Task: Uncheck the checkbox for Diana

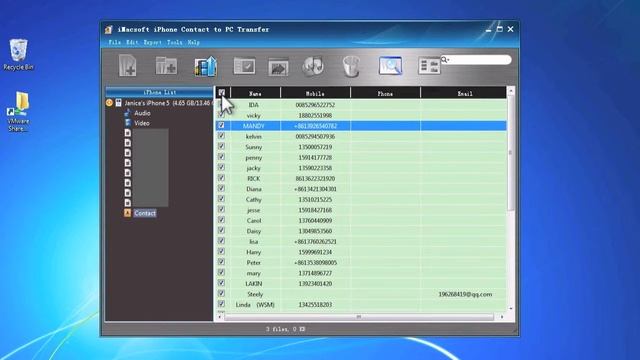Action: coord(221,188)
